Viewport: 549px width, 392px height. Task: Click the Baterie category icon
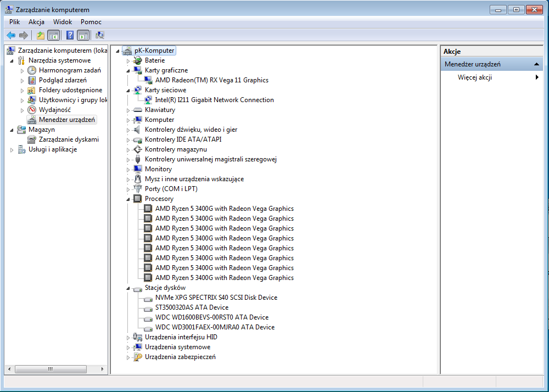(138, 60)
